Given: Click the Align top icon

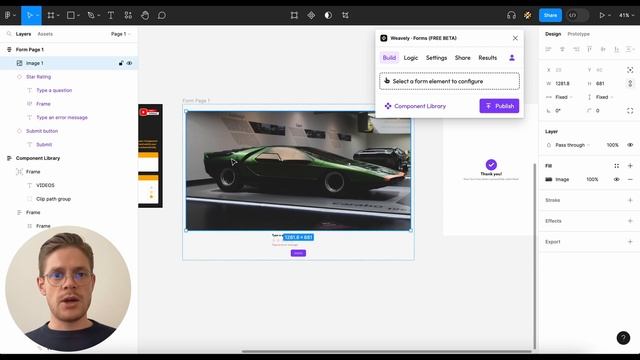Looking at the screenshot, I should tap(589, 49).
